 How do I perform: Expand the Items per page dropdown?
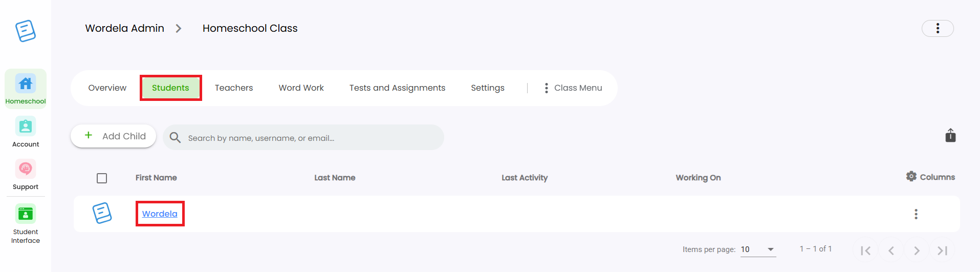758,249
